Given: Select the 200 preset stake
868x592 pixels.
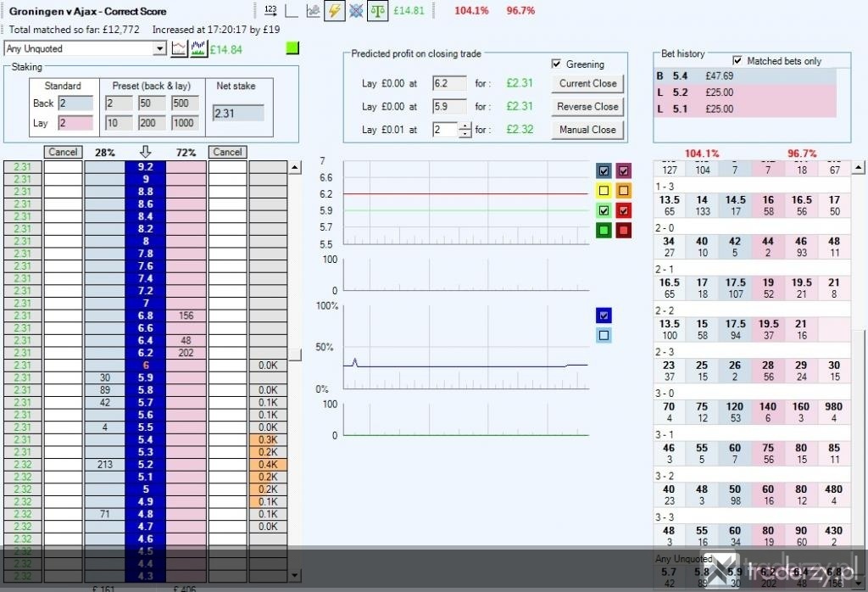Looking at the screenshot, I should [152, 123].
